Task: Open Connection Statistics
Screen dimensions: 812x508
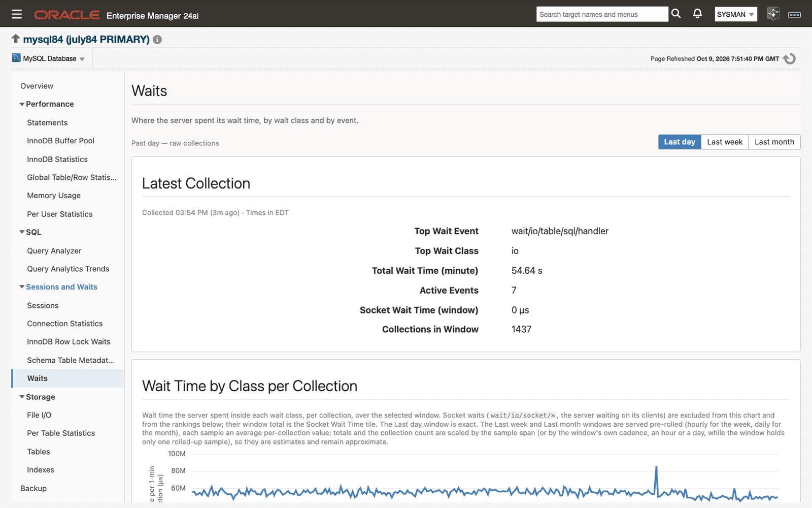Action: point(65,324)
